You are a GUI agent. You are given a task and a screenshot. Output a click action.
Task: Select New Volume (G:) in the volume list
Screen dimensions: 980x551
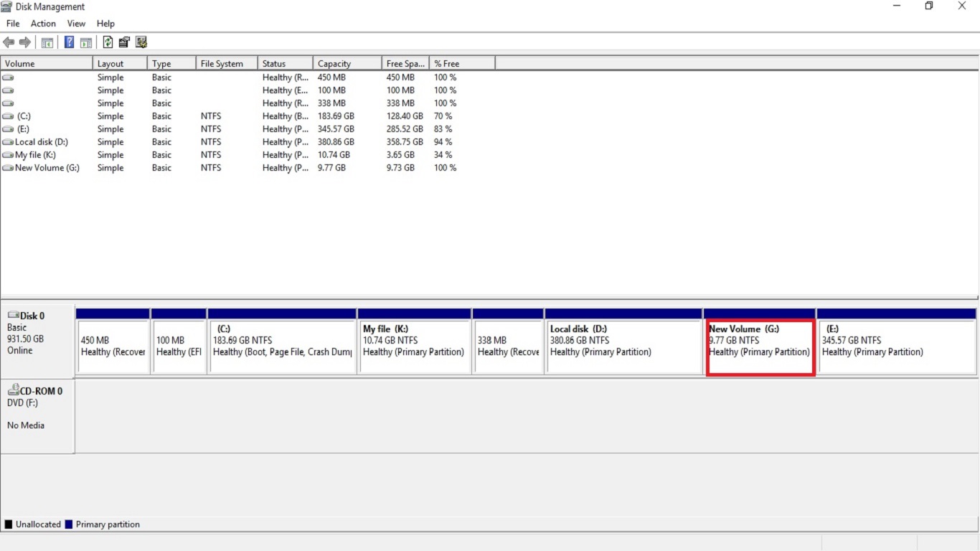[x=248, y=168]
